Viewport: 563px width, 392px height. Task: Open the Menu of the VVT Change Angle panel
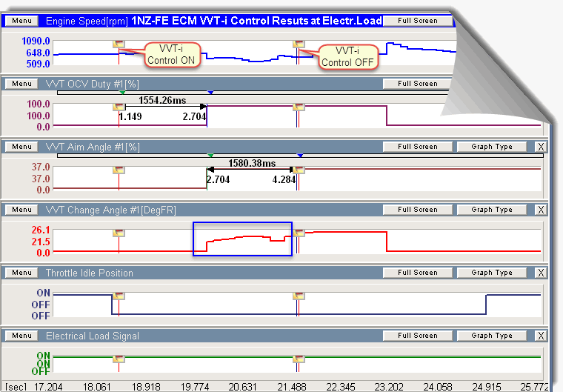(x=21, y=210)
